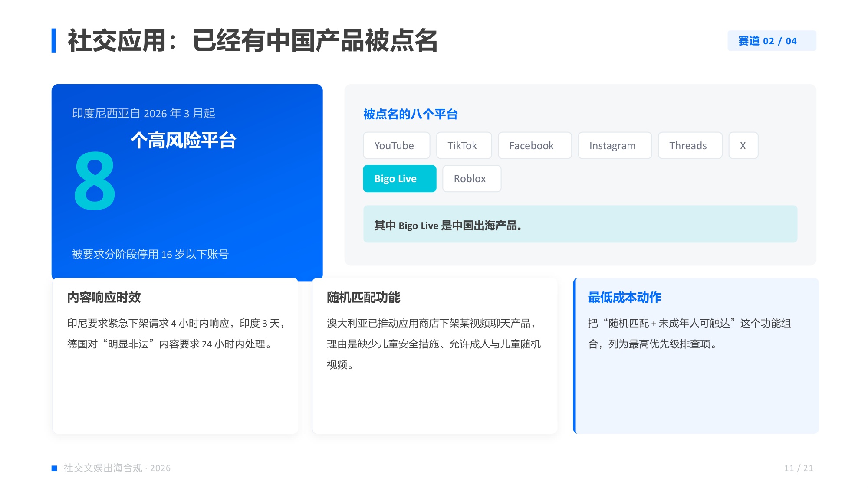Click the blue square footer marker
The image size is (868, 488).
54,468
